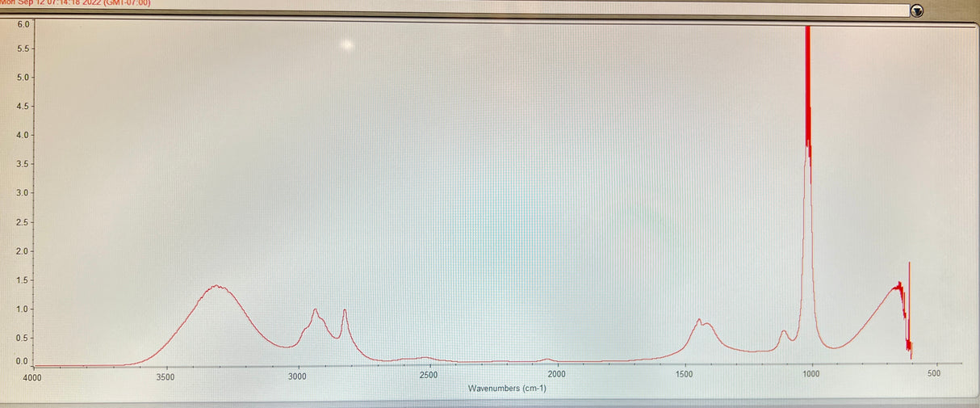Click the 3500 x-axis tick label

165,376
